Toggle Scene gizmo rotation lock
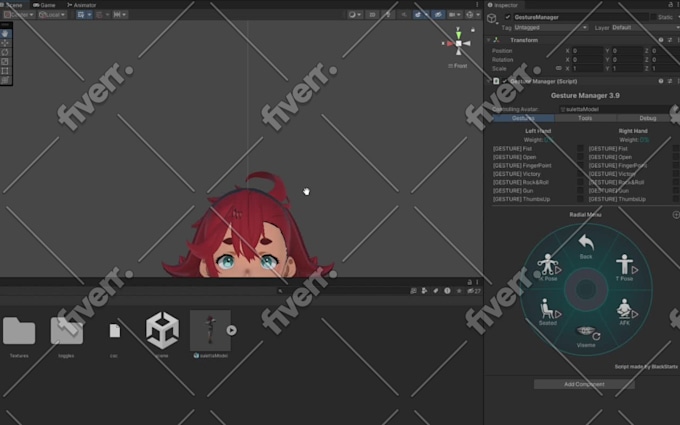The image size is (680, 425). [x=473, y=30]
